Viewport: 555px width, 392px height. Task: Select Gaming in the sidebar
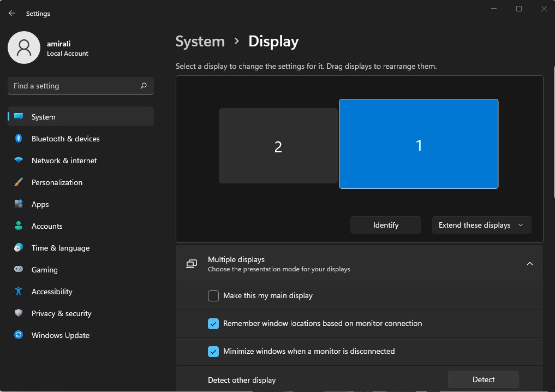81,270
